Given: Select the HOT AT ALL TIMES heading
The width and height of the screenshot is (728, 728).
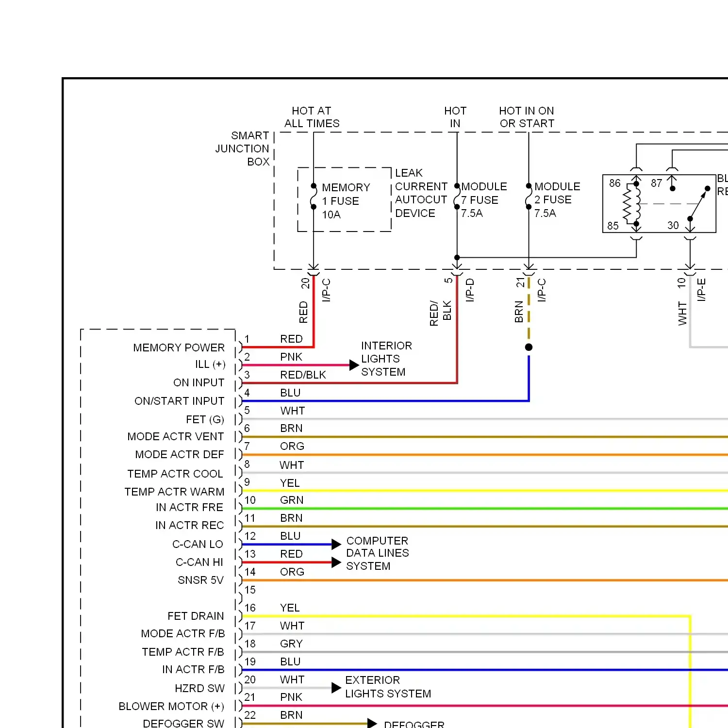Looking at the screenshot, I should coord(312,117).
